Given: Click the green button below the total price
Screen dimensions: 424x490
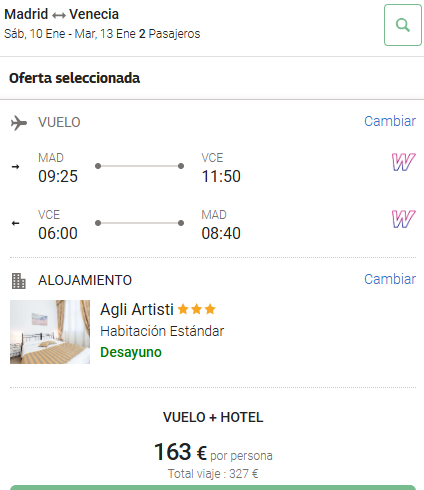Looking at the screenshot, I should click(x=213, y=488).
